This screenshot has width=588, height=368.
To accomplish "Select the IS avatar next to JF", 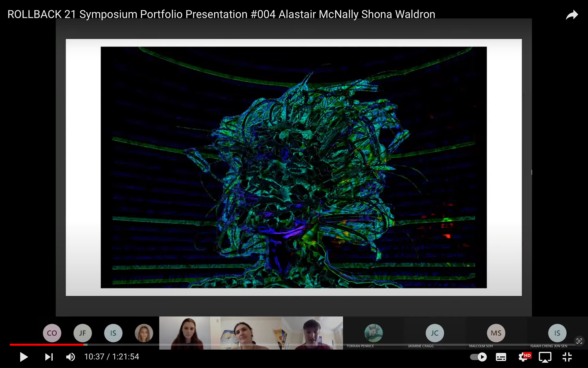I will click(x=113, y=333).
